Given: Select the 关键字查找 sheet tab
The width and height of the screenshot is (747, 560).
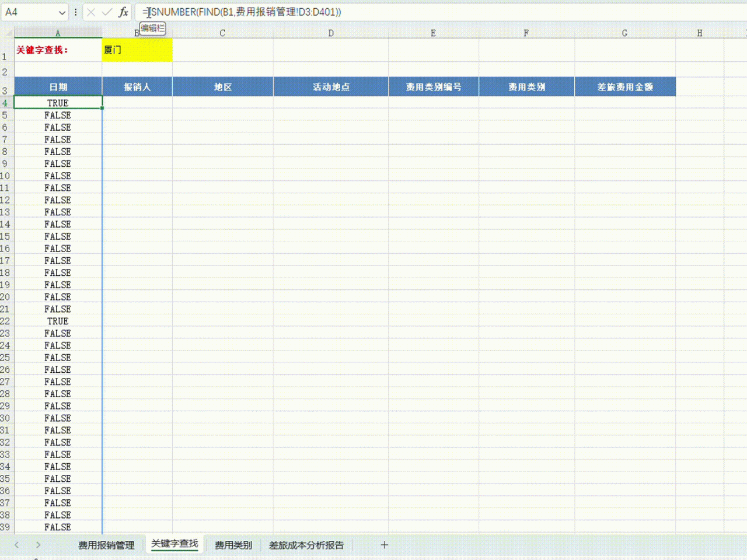Looking at the screenshot, I should tap(174, 544).
